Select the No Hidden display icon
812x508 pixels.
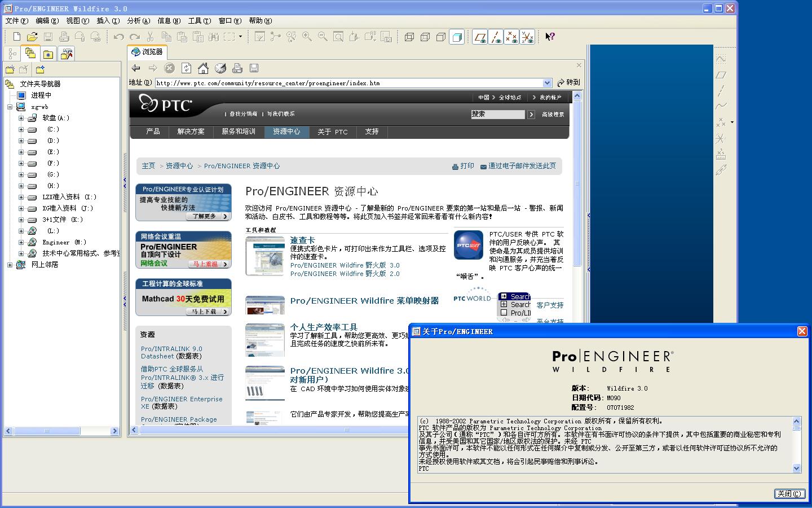click(441, 37)
